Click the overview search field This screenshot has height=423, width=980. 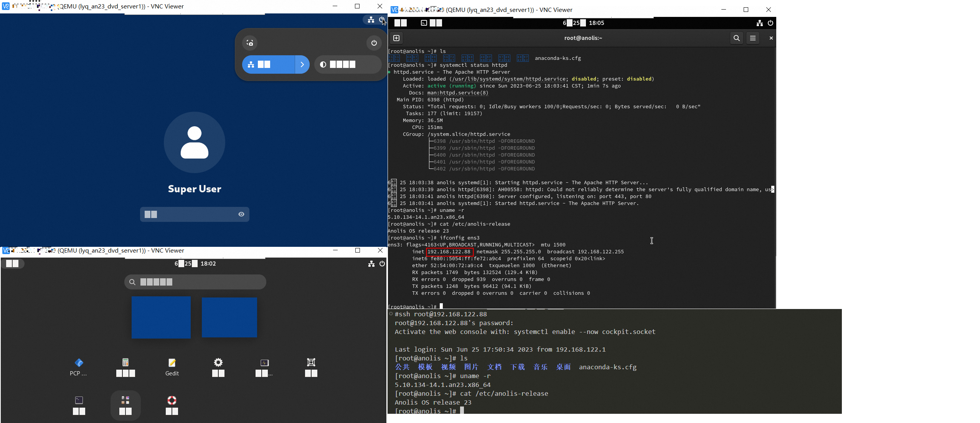click(195, 282)
